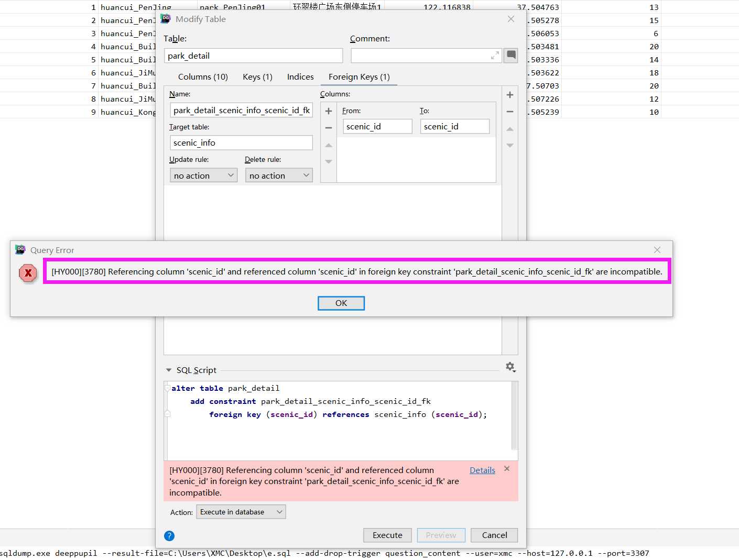Open help via the question mark icon
Image resolution: width=739 pixels, height=560 pixels.
[x=169, y=535]
